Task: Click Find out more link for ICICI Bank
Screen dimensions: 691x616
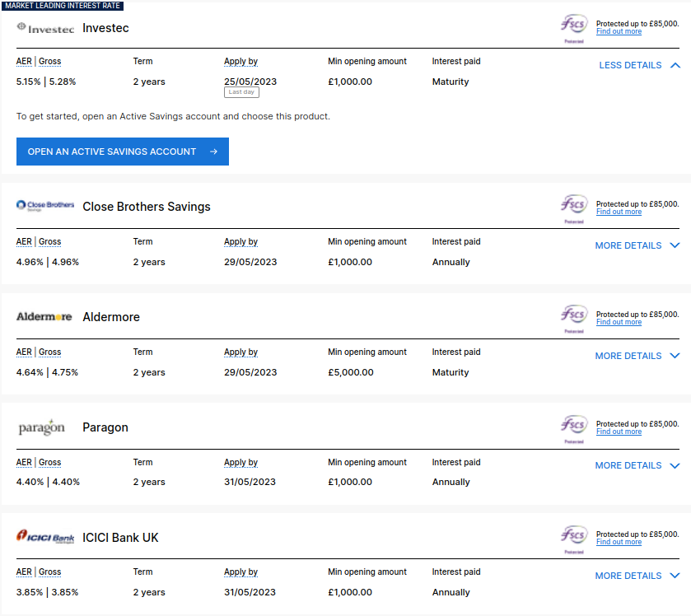Action: click(x=619, y=542)
